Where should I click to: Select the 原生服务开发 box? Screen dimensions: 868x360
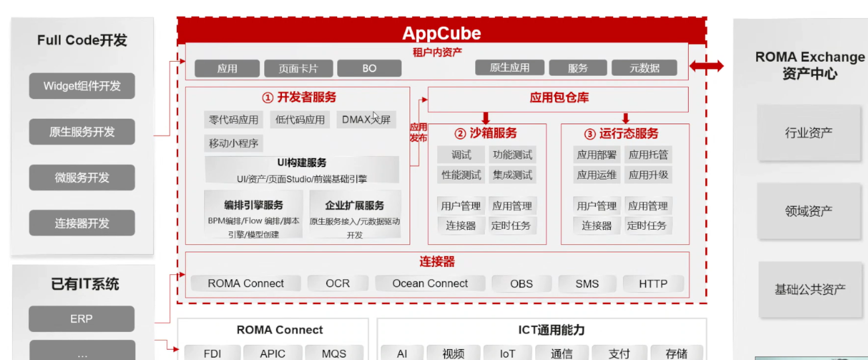(x=82, y=132)
